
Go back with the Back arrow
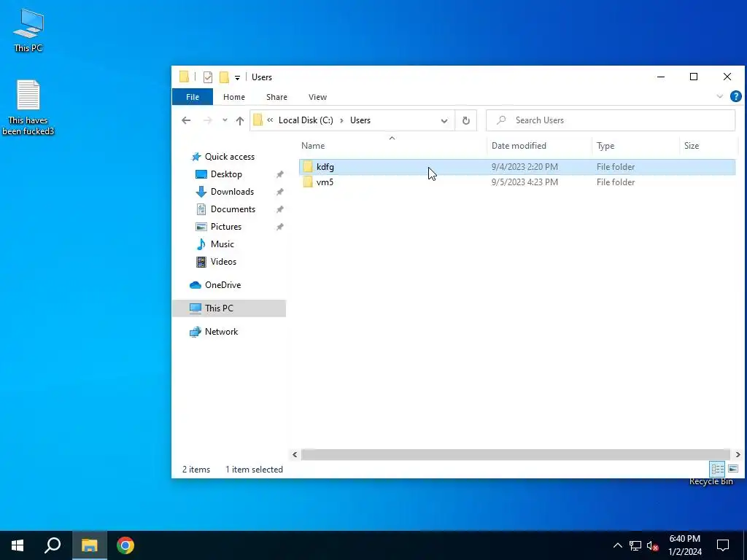186,120
